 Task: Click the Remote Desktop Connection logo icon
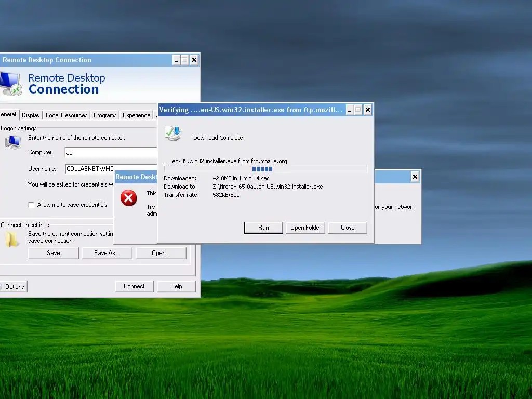11,84
